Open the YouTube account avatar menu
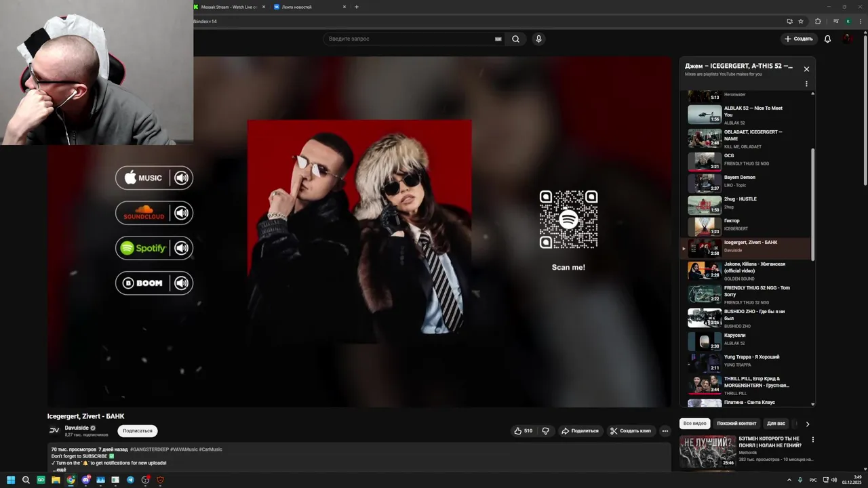Viewport: 868px width, 488px height. click(x=848, y=39)
